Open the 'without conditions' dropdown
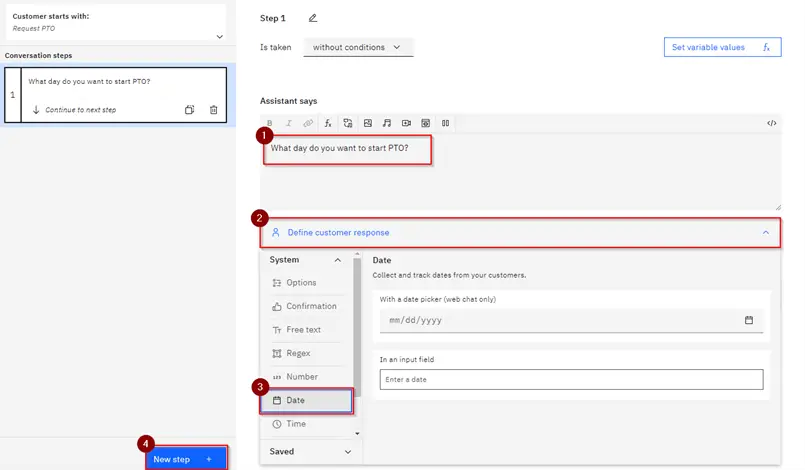Image resolution: width=805 pixels, height=470 pixels. tap(358, 47)
